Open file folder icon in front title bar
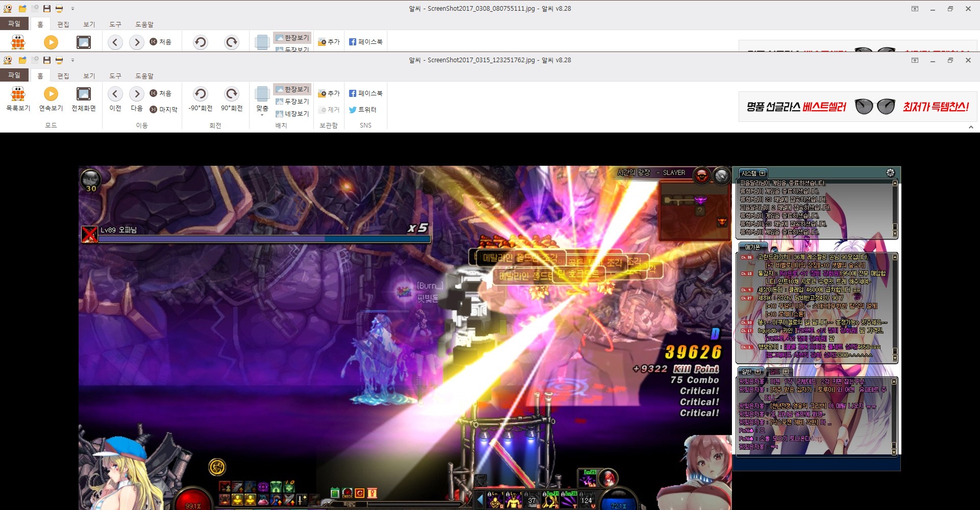The width and height of the screenshot is (980, 510). point(22,60)
